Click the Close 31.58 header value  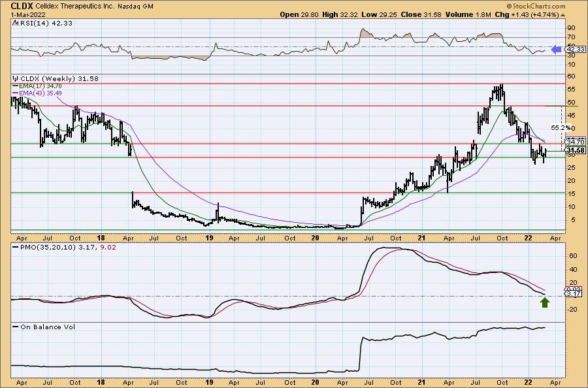point(421,14)
